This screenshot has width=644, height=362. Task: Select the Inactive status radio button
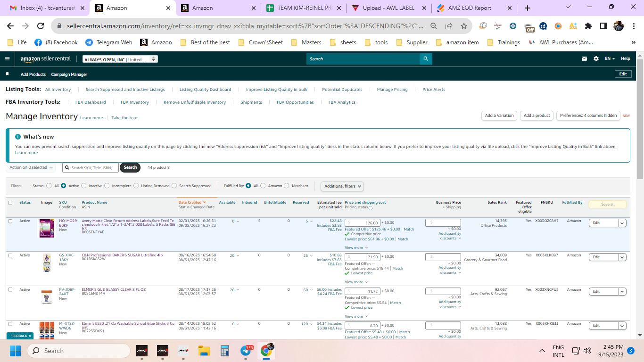(x=84, y=186)
